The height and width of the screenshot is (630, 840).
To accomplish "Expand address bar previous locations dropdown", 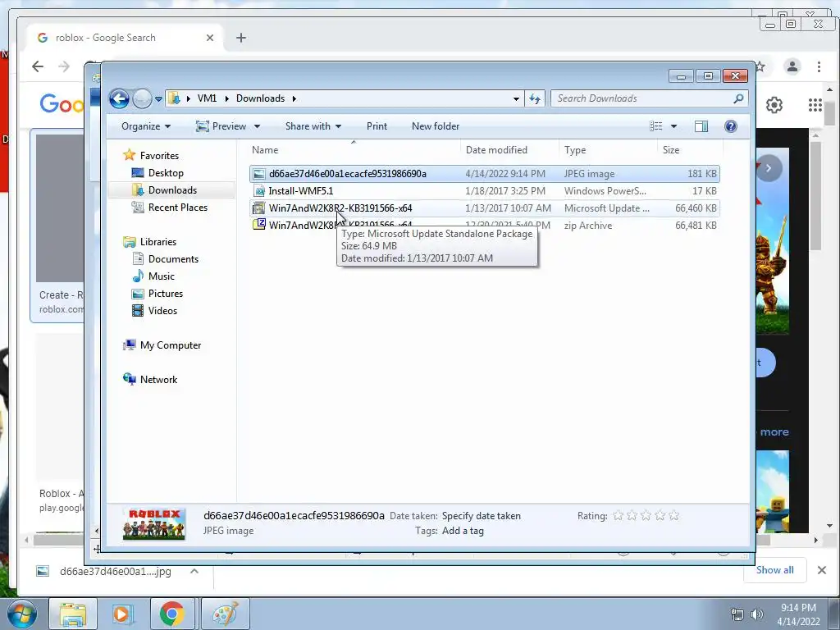I will 516,99.
